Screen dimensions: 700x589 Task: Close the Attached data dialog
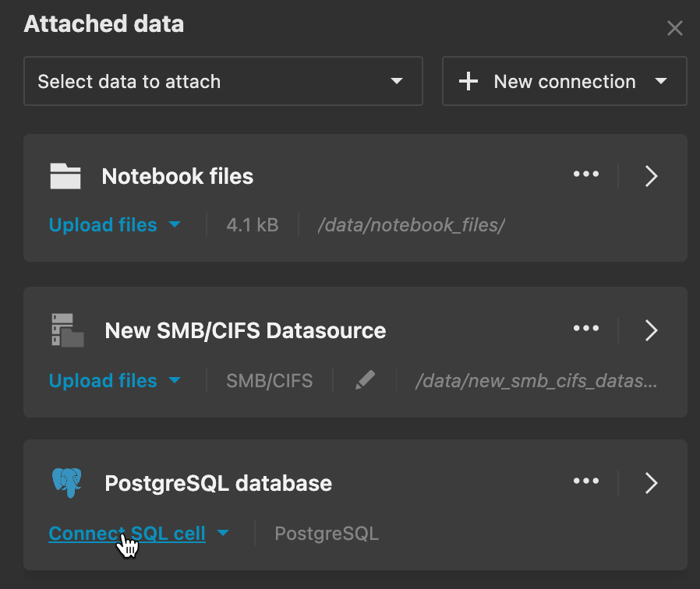[675, 27]
